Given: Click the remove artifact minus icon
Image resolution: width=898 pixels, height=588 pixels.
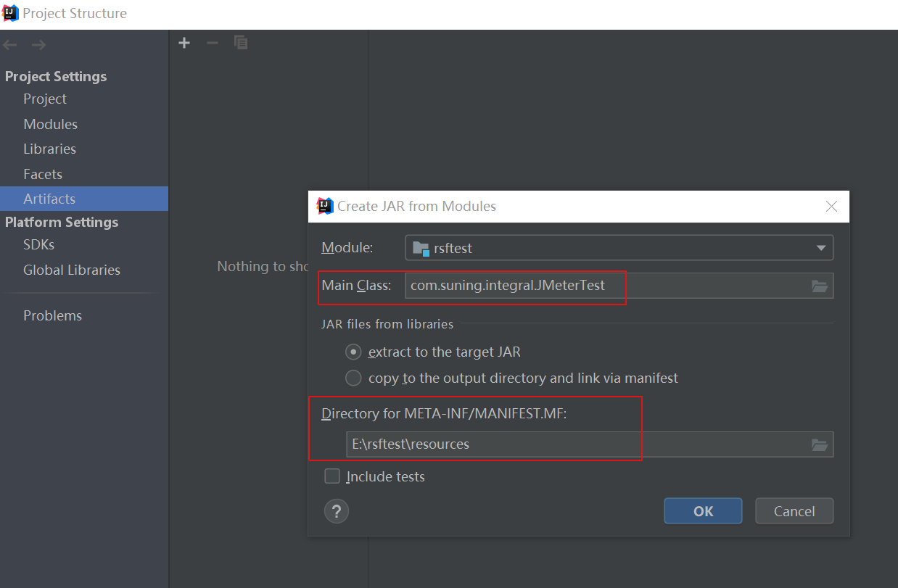Looking at the screenshot, I should coord(212,42).
